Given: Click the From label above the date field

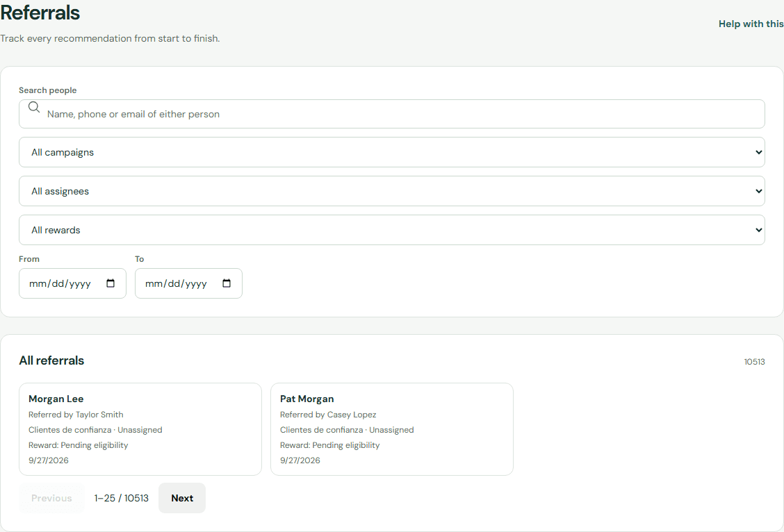Looking at the screenshot, I should pos(29,259).
